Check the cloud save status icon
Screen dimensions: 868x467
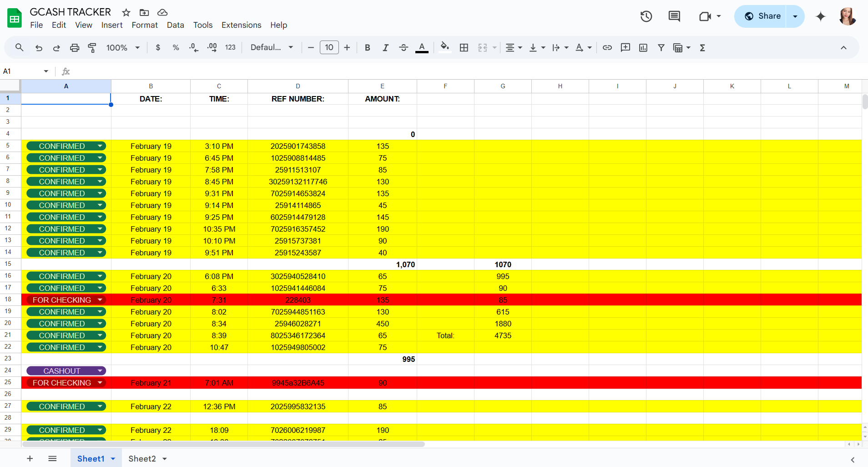click(162, 12)
